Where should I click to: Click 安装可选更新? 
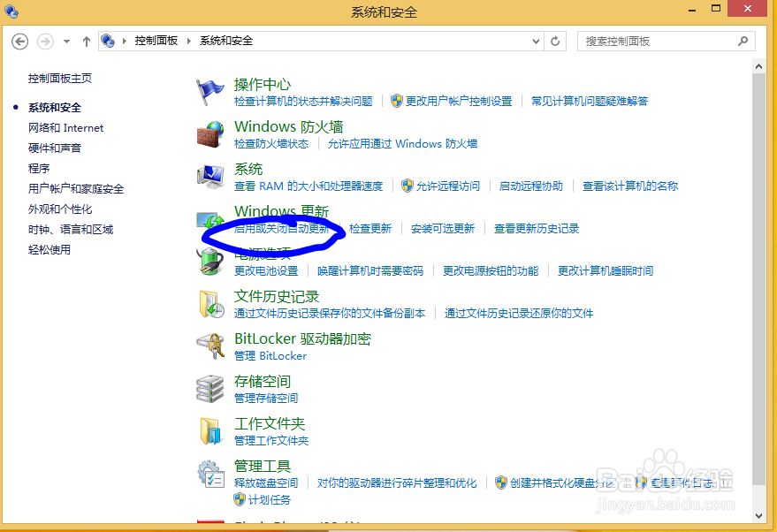[x=443, y=228]
